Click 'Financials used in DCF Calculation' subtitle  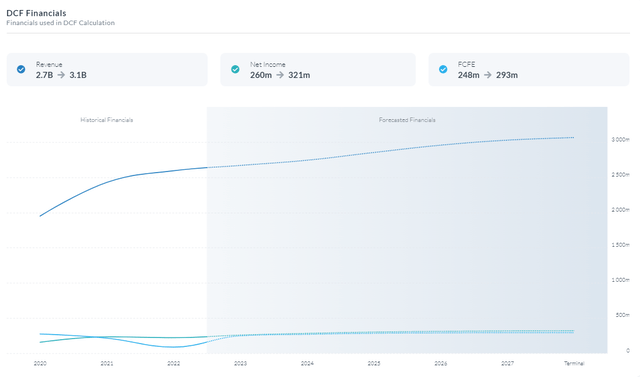[60, 23]
